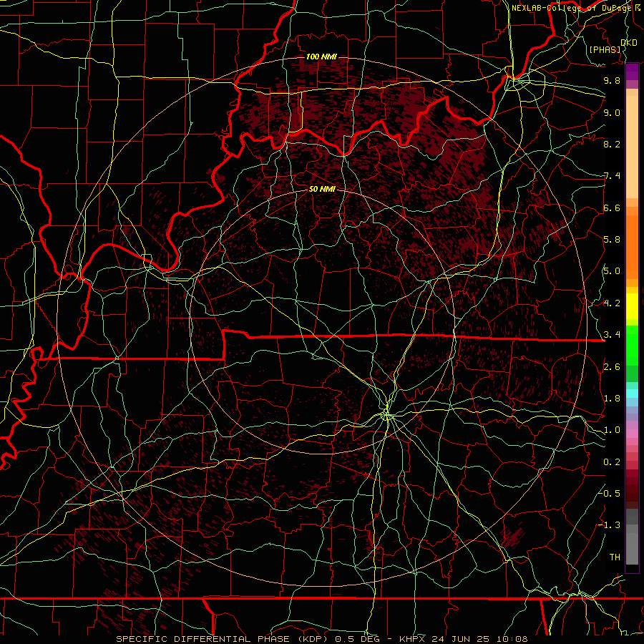The image size is (644, 644).
Task: Click the purple swatch atop the color scale
Action: (632, 72)
